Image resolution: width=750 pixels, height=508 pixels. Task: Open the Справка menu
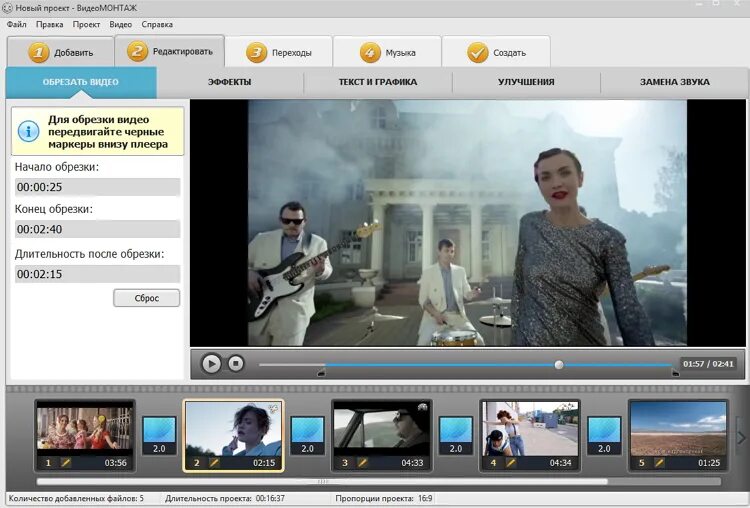click(x=157, y=24)
